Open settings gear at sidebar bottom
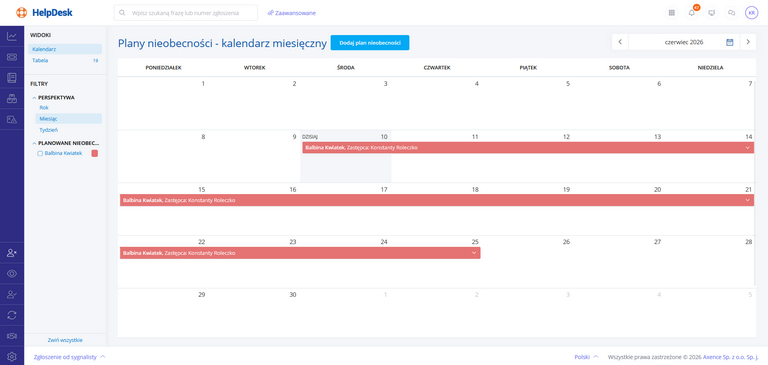 [x=12, y=357]
